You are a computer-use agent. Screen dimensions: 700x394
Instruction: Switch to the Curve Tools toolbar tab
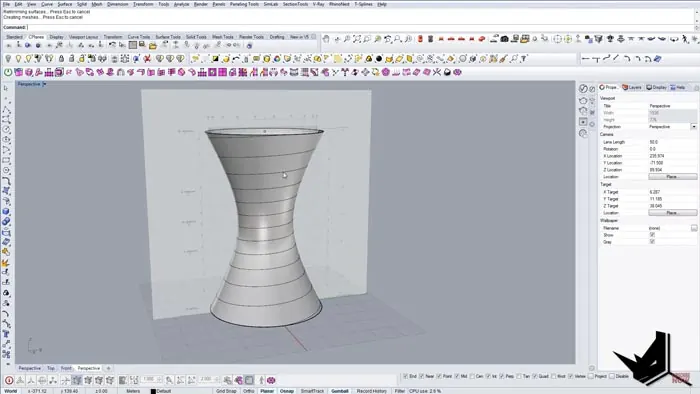click(x=139, y=37)
